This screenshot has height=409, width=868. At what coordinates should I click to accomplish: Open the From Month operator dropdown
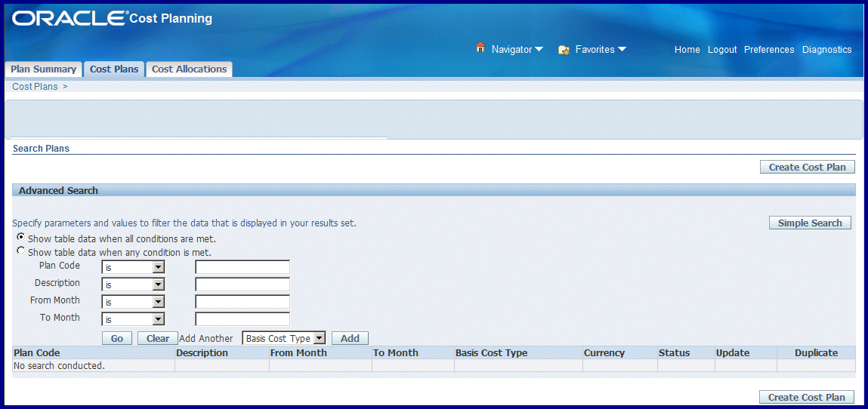(x=134, y=303)
